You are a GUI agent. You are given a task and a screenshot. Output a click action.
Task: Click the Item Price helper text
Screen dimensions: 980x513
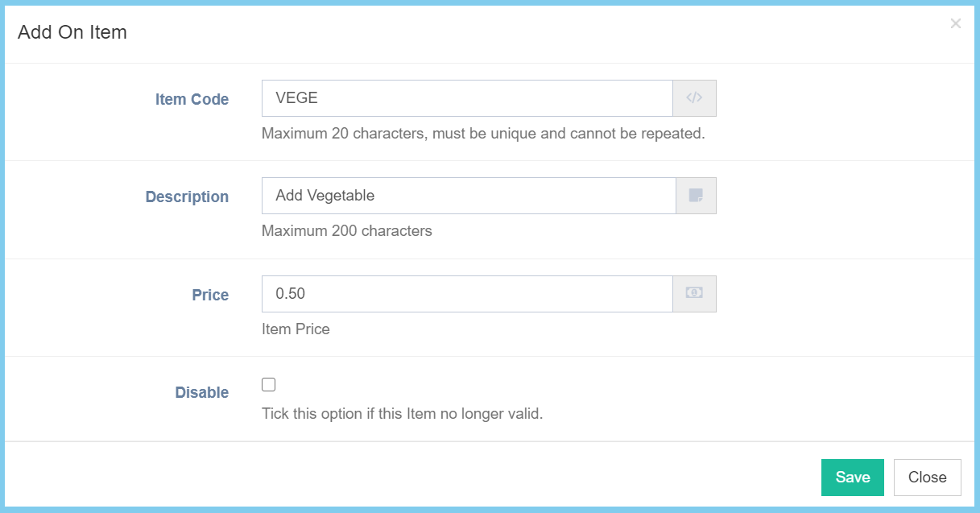[x=296, y=329]
